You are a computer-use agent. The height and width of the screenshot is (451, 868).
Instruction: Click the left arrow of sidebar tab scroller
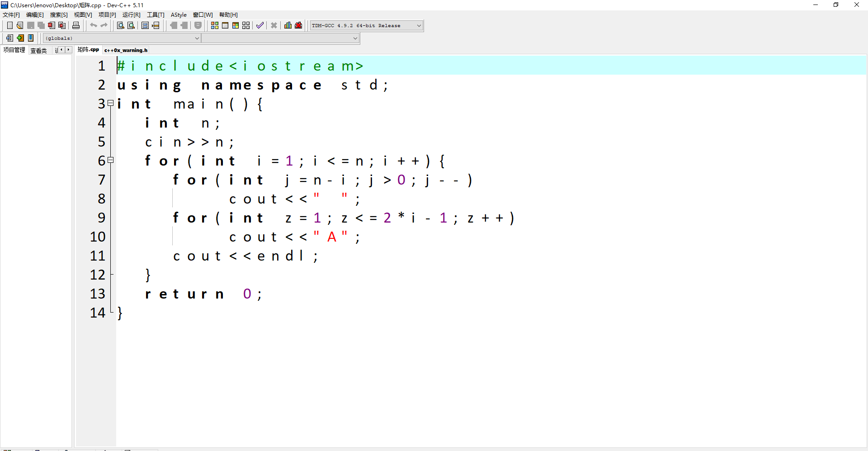[x=61, y=50]
